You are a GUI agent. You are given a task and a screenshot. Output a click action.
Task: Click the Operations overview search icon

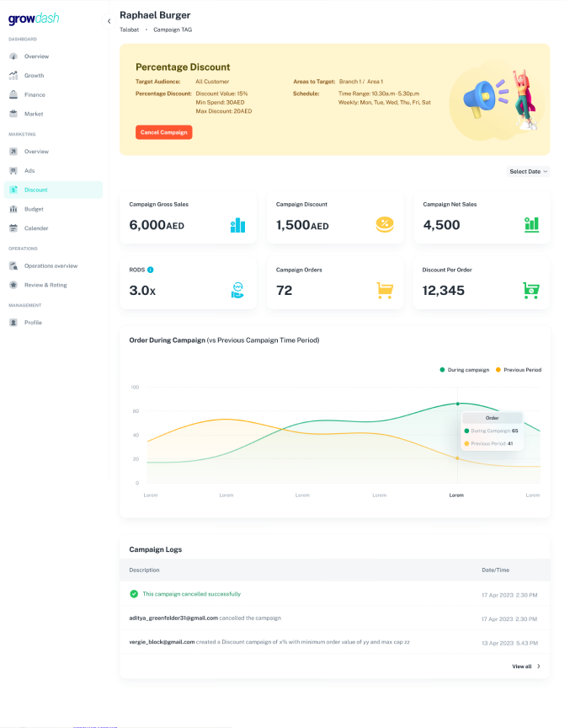13,266
